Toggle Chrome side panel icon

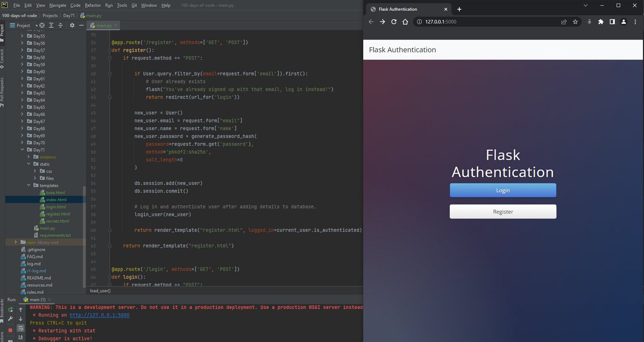[612, 22]
